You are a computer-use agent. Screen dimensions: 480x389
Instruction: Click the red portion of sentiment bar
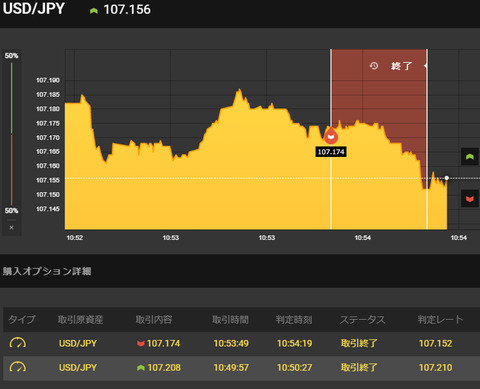point(12,170)
